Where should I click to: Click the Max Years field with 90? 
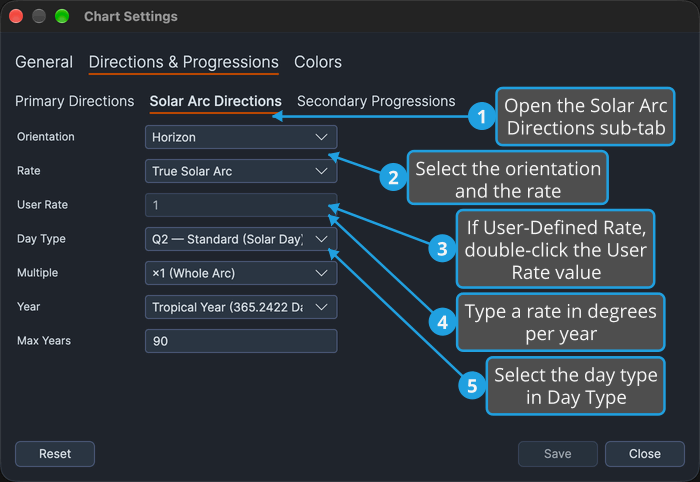[x=241, y=341]
